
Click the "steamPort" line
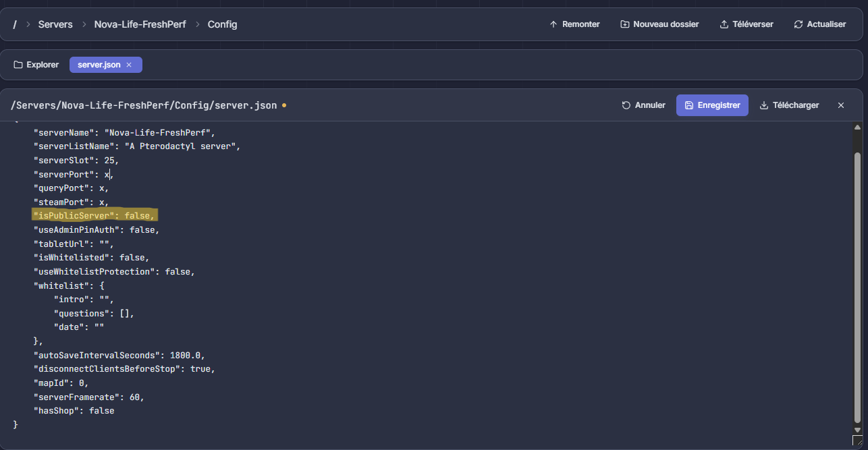point(71,202)
